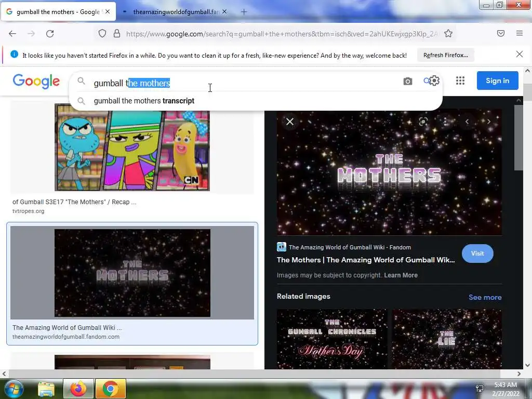Open the tracking protection shield icon
Screen dimensions: 532x399
102,34
